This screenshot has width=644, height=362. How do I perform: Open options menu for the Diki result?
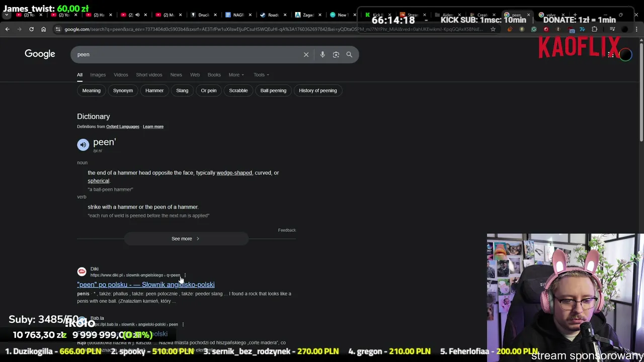click(185, 275)
